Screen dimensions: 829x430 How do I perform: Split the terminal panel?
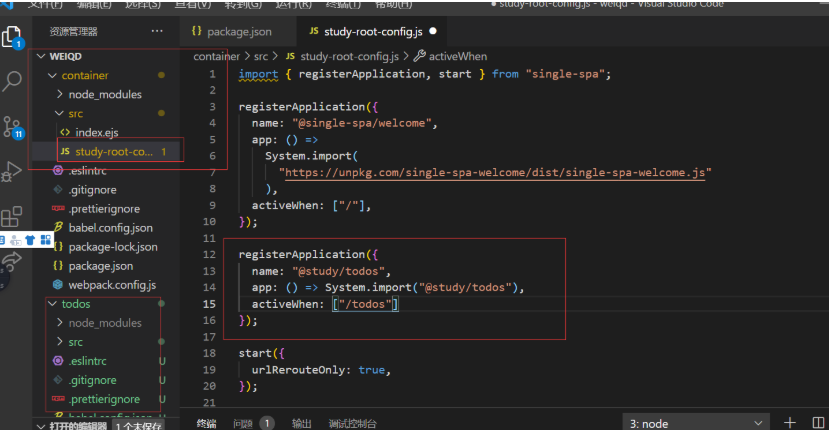[x=818, y=423]
